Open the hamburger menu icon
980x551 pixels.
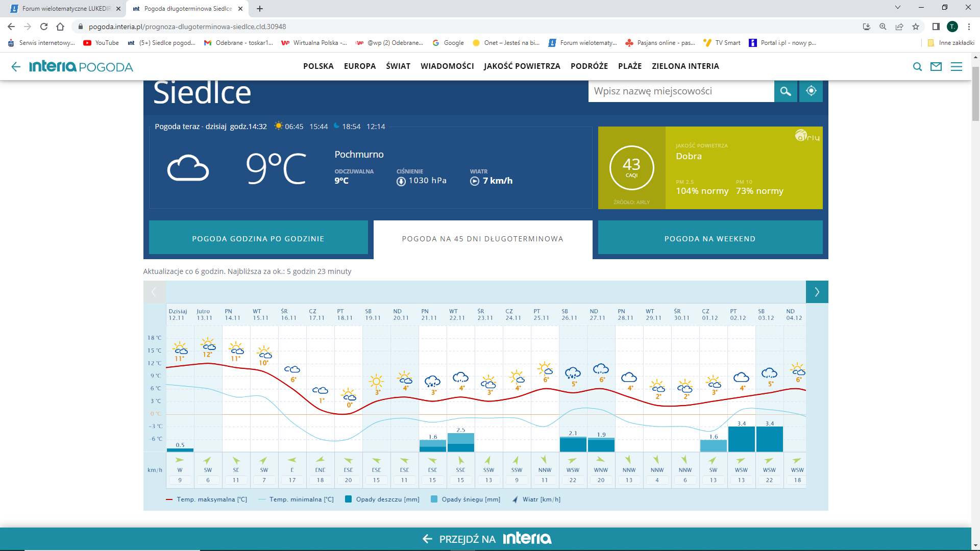tap(957, 66)
